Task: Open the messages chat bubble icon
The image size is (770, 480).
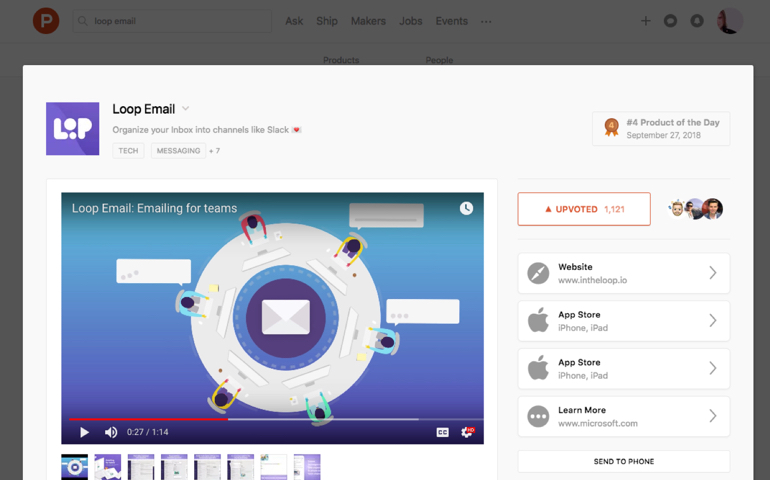Action: point(670,21)
